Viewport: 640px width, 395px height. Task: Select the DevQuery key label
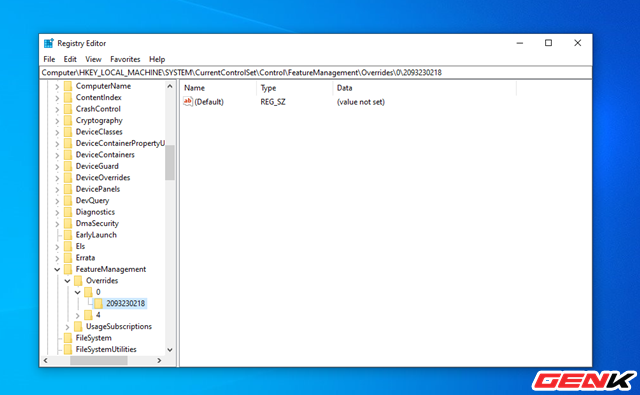pos(92,200)
